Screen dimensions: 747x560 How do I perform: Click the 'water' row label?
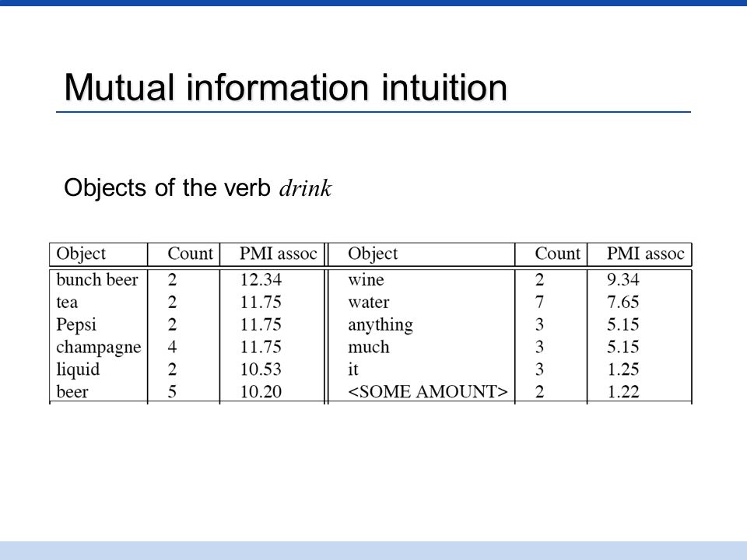(369, 302)
